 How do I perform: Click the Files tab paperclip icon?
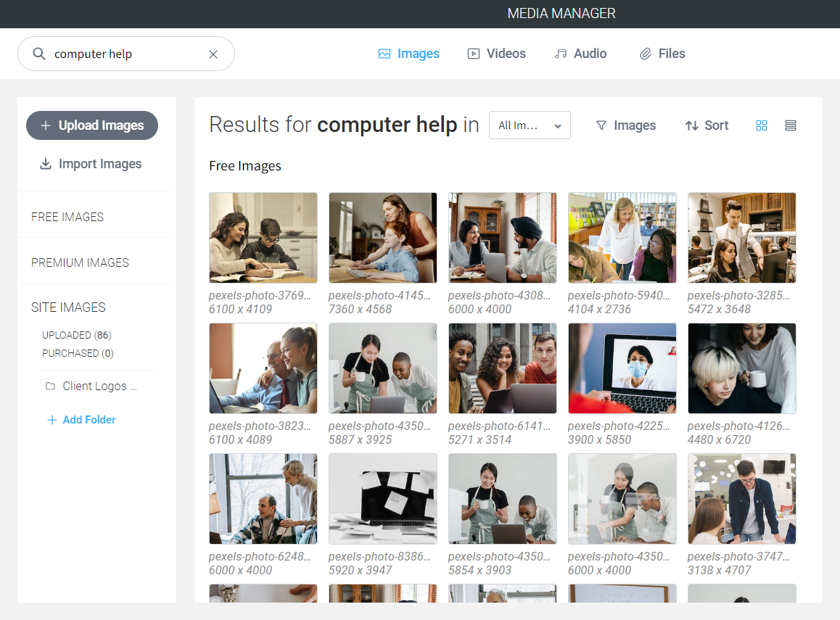pyautogui.click(x=646, y=54)
